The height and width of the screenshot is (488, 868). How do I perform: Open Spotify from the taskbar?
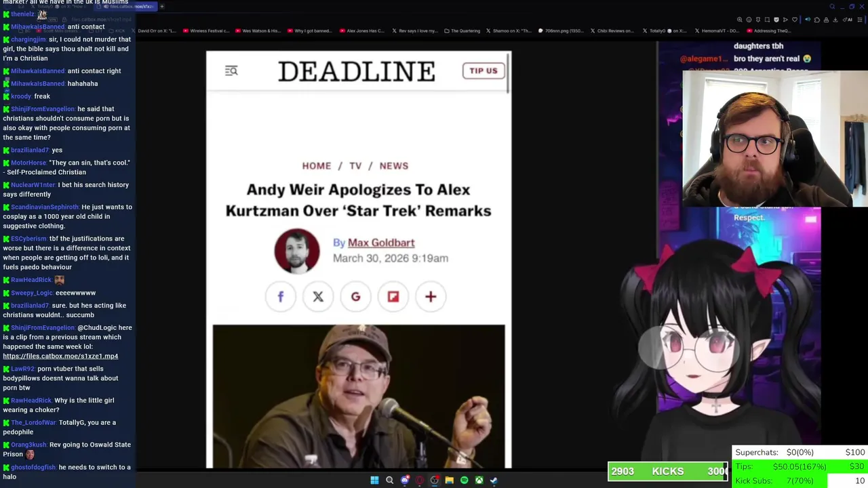(464, 480)
